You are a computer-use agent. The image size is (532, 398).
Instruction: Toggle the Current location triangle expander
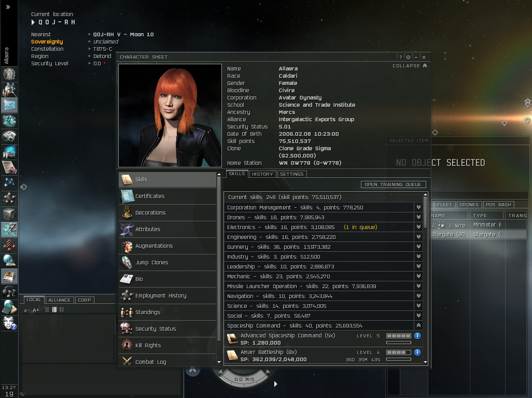click(x=33, y=22)
